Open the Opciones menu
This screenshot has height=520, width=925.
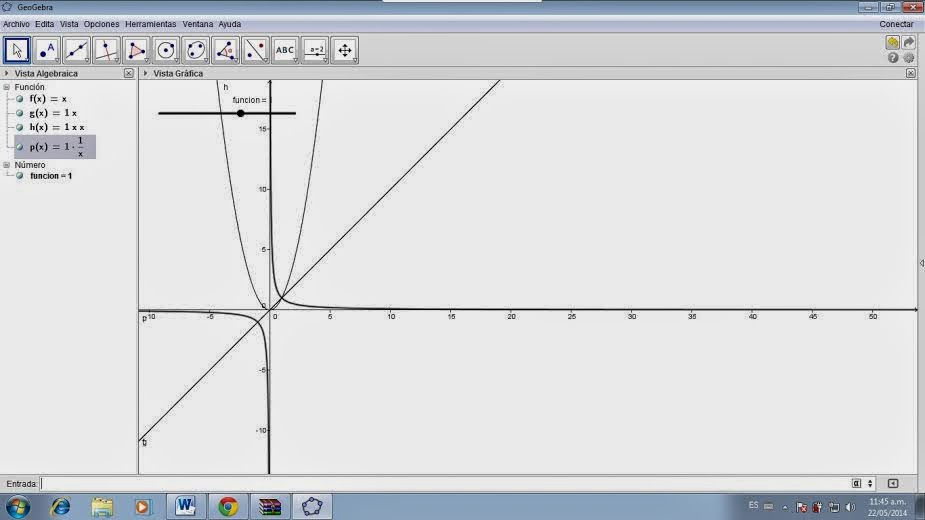click(101, 24)
